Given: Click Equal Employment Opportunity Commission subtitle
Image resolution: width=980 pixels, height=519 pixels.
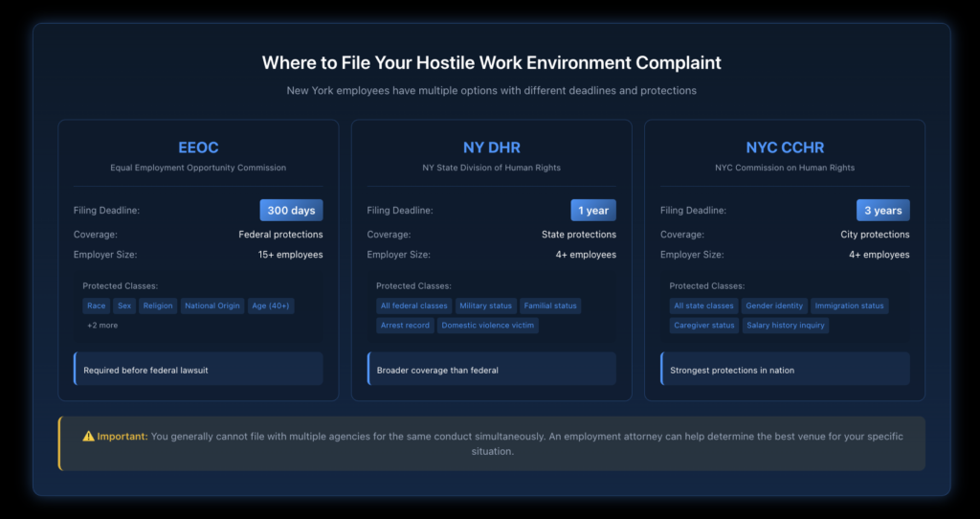Looking at the screenshot, I should point(198,168).
